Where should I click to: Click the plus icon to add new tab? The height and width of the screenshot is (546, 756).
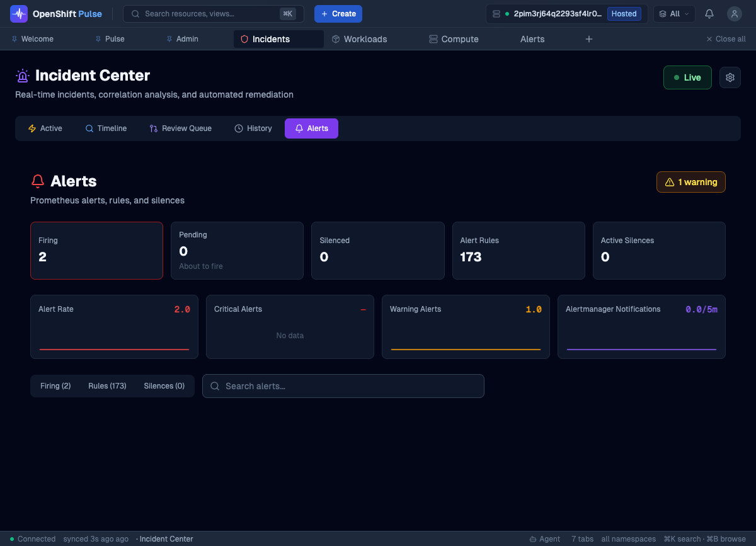(x=589, y=39)
